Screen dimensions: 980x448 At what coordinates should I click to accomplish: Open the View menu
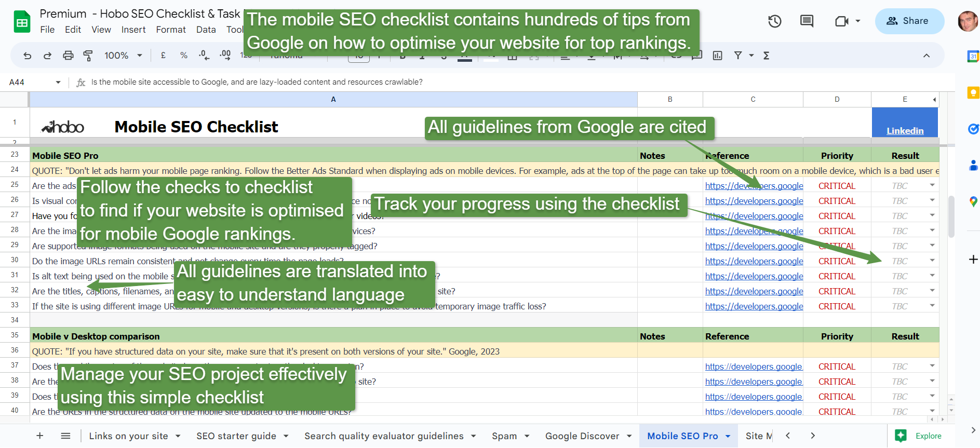[101, 30]
